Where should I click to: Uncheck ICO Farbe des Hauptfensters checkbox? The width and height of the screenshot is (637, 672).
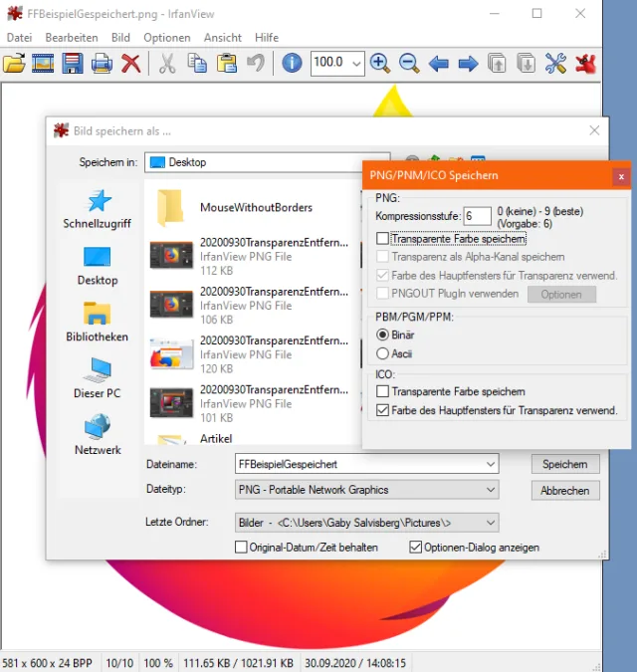pyautogui.click(x=382, y=410)
